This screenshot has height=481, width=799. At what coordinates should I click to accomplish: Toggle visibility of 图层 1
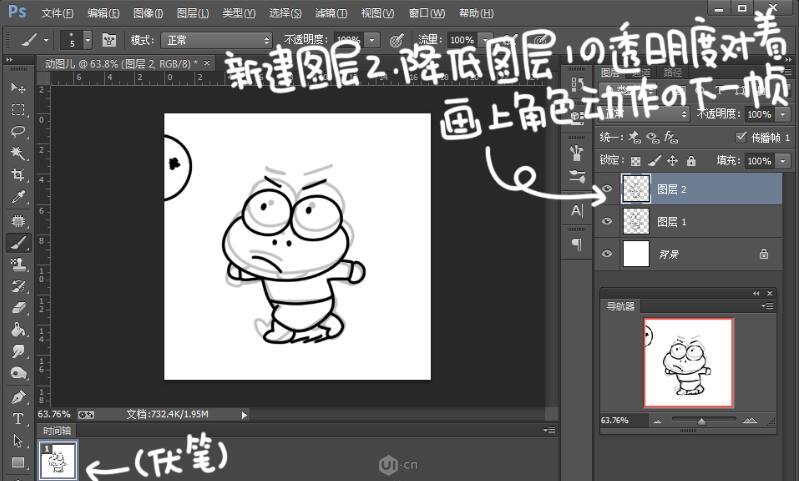(606, 221)
